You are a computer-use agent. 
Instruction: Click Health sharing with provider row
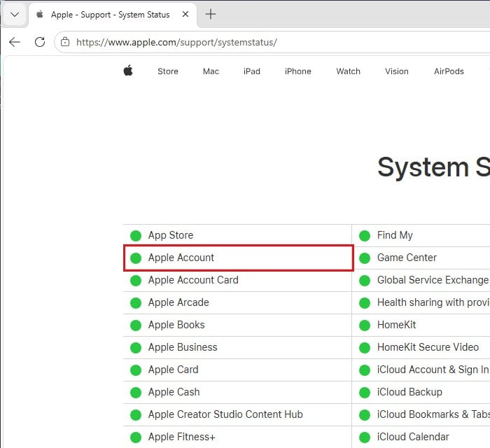421,302
